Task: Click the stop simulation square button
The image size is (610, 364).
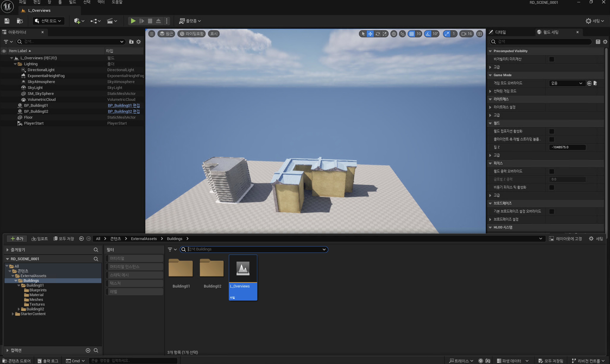Action: 150,21
